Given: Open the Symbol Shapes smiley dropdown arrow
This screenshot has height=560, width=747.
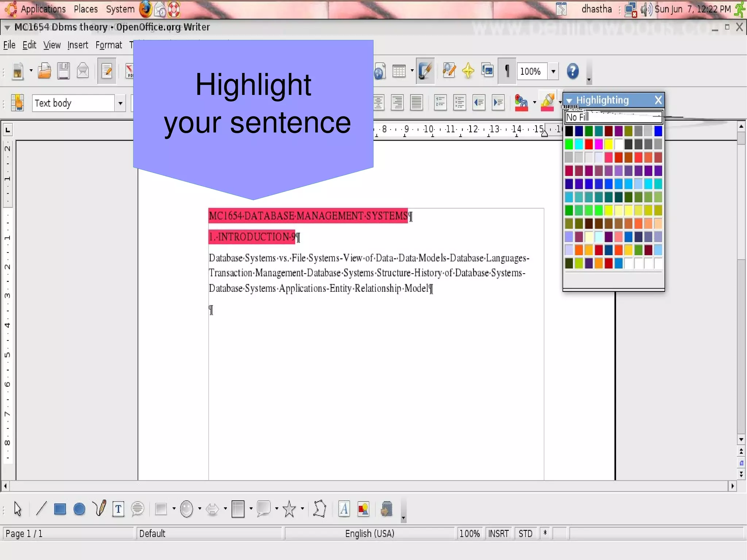Looking at the screenshot, I should coord(200,508).
